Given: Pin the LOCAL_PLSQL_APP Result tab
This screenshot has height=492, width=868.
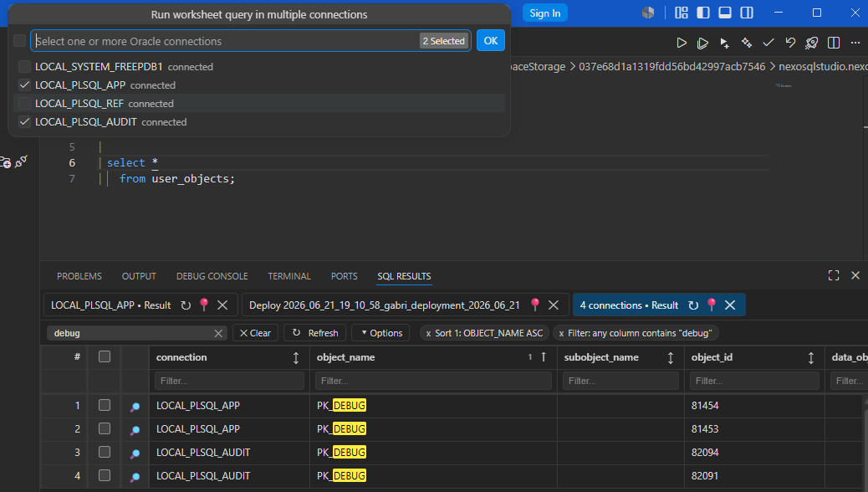Looking at the screenshot, I should [204, 305].
